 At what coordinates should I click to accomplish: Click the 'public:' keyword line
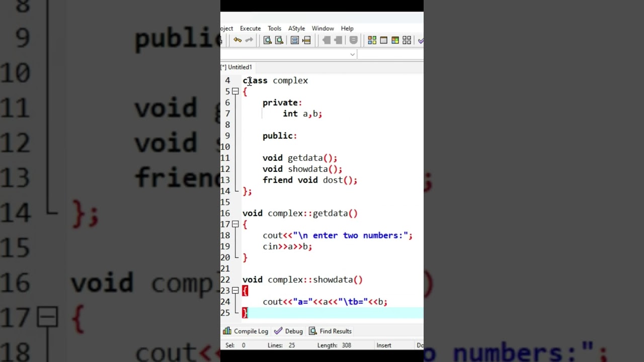[280, 136]
